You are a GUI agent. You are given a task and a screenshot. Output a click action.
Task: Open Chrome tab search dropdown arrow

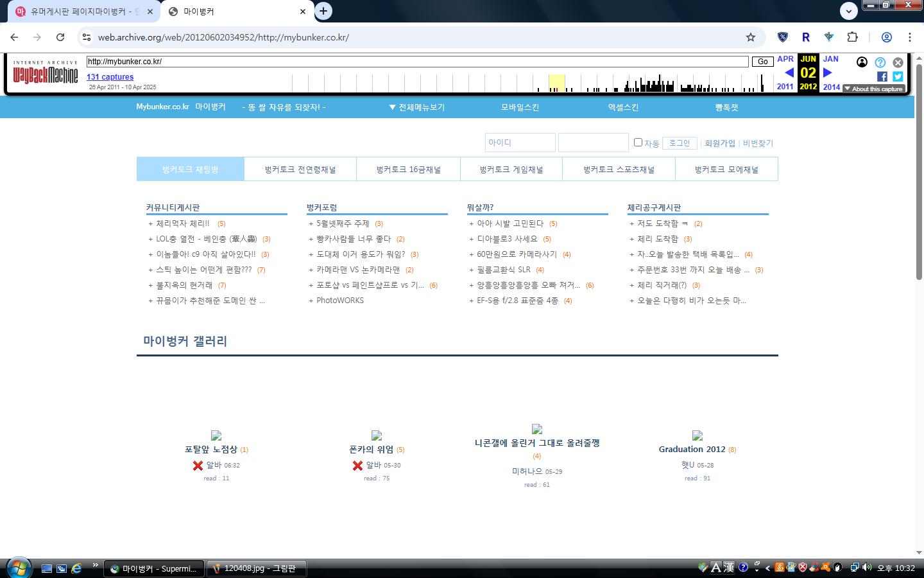point(848,11)
